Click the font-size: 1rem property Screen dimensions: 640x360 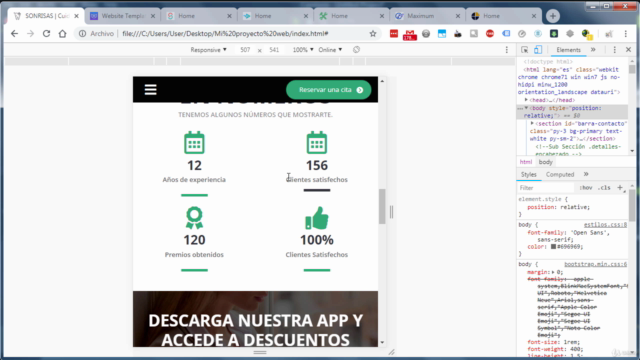point(553,342)
